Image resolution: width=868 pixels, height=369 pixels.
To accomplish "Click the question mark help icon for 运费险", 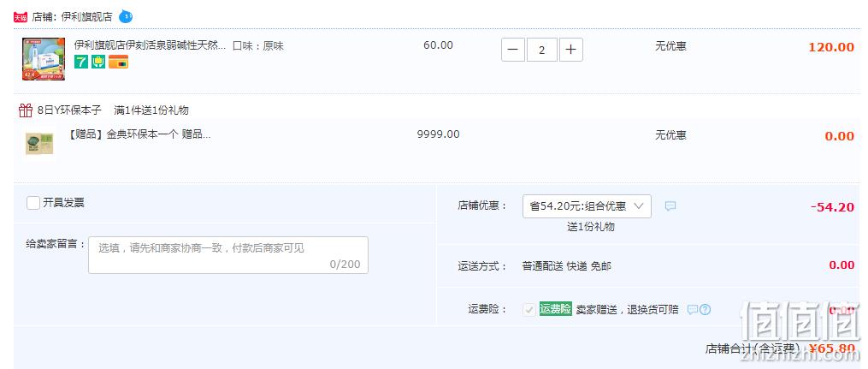I will [705, 310].
